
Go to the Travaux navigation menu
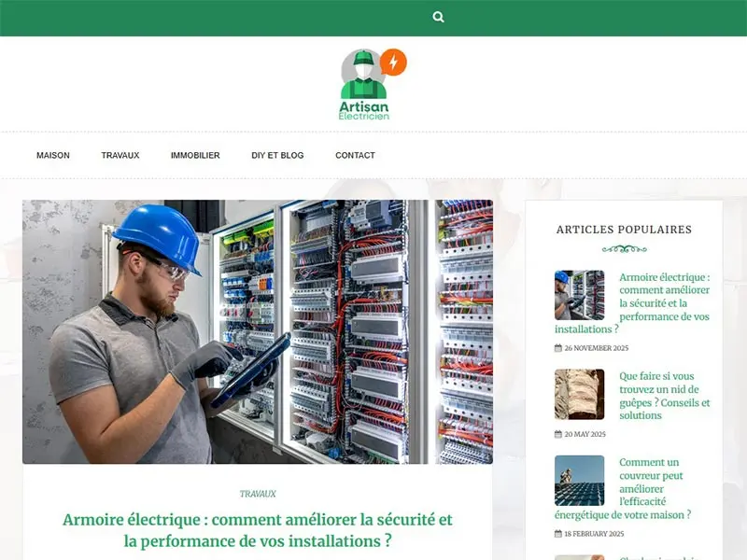click(x=120, y=155)
